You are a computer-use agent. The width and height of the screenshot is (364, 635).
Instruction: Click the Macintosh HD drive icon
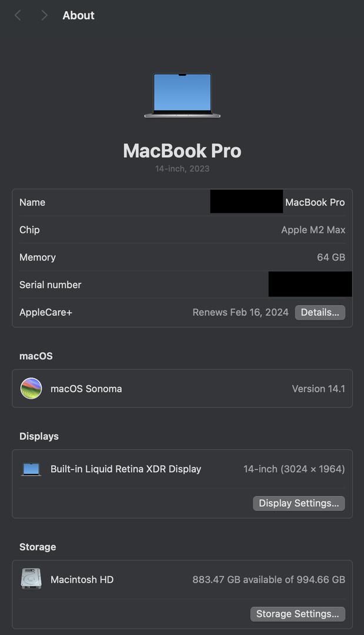31,579
